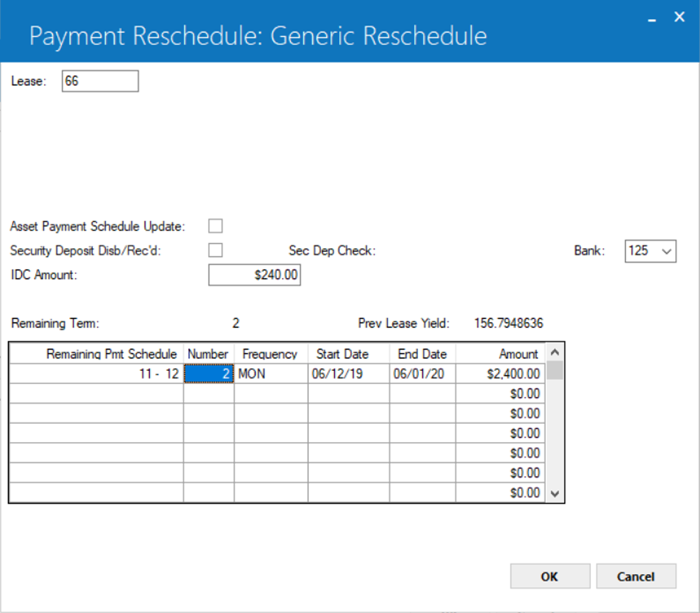
Task: Enable Asset Payment Schedule Update checkbox
Action: [215, 226]
